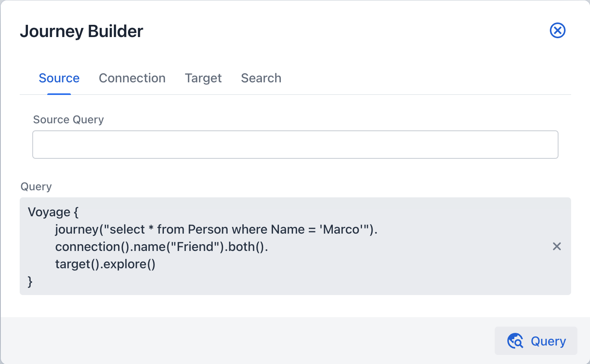The width and height of the screenshot is (590, 364).
Task: Click the 'Marco' value in the query
Action: click(341, 229)
